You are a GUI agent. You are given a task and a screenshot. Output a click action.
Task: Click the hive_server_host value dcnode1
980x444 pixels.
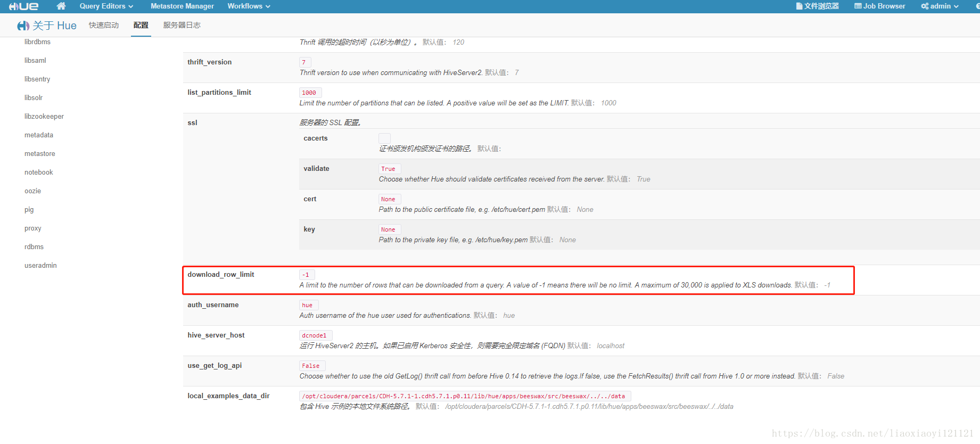(x=316, y=335)
